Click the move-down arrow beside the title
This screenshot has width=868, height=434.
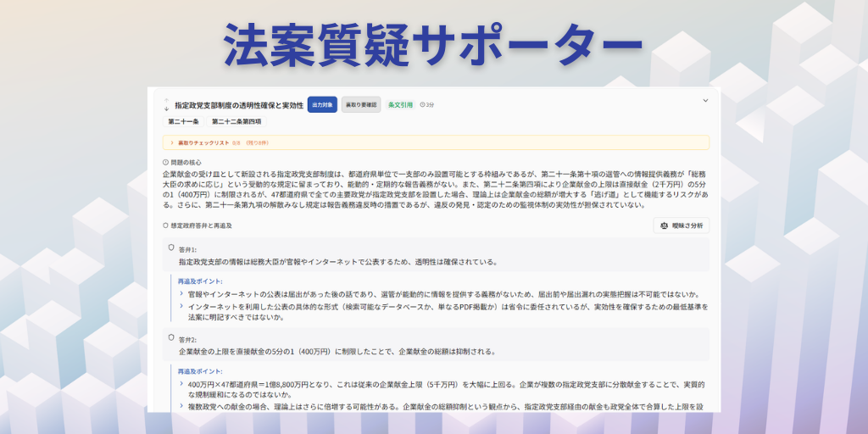tap(166, 109)
